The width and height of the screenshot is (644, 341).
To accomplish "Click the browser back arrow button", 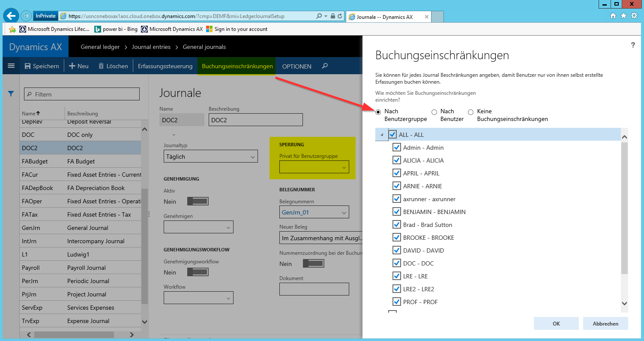I will coord(11,16).
